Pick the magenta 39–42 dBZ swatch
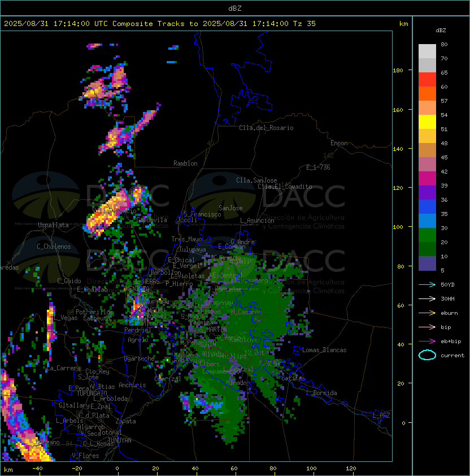470x476 pixels. click(427, 179)
